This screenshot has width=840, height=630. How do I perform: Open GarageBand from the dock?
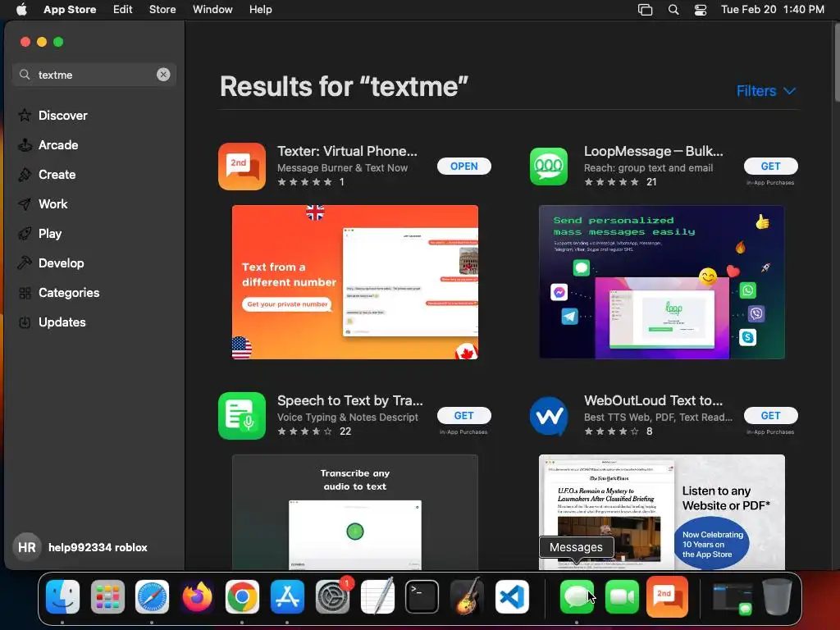tap(467, 597)
